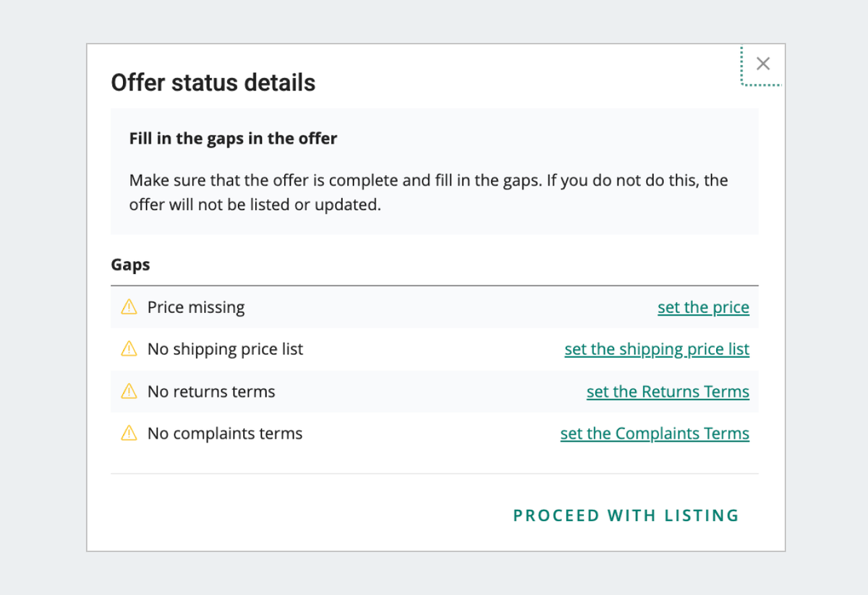This screenshot has height=595, width=868.
Task: Click the warning triangle beside No returns terms
Action: pyautogui.click(x=129, y=392)
